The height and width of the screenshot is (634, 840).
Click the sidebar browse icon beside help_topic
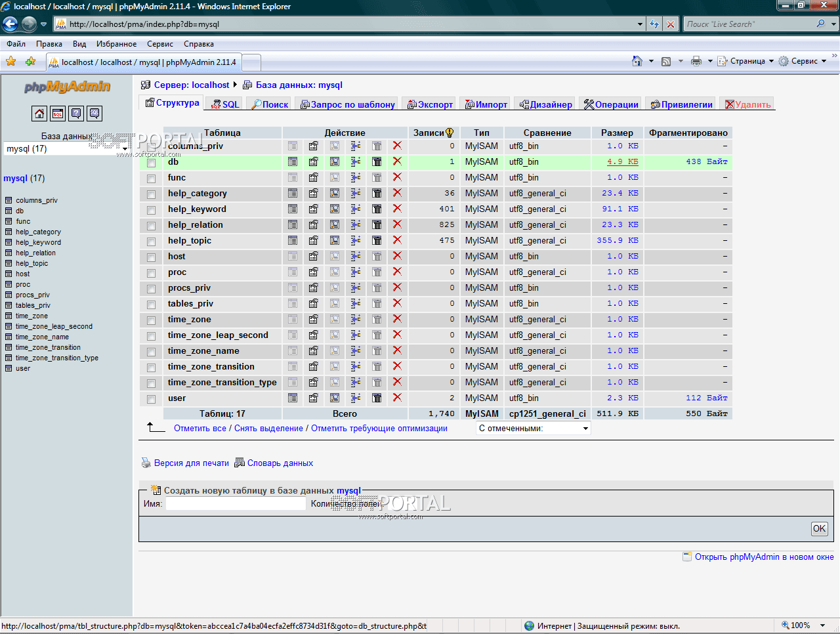tap(9, 263)
